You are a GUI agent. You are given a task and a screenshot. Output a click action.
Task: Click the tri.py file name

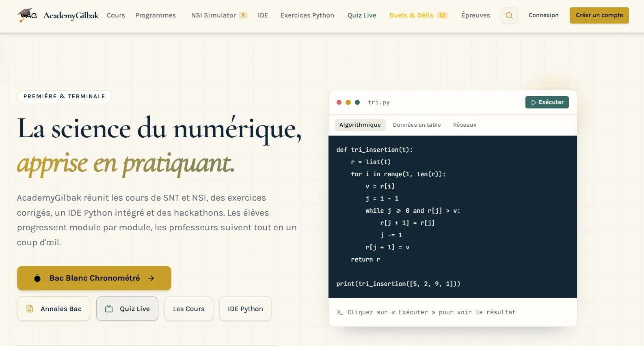pos(379,102)
